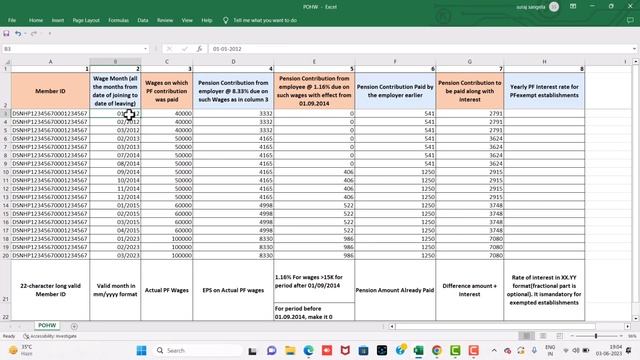The height and width of the screenshot is (360, 640).
Task: Save the workbook using the Quick Access save icon
Action: click(6, 33)
